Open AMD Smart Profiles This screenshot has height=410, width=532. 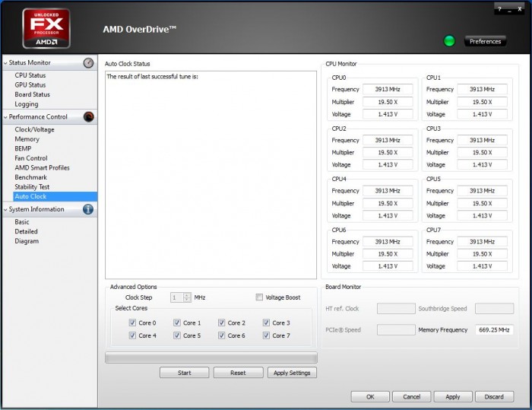tap(42, 167)
